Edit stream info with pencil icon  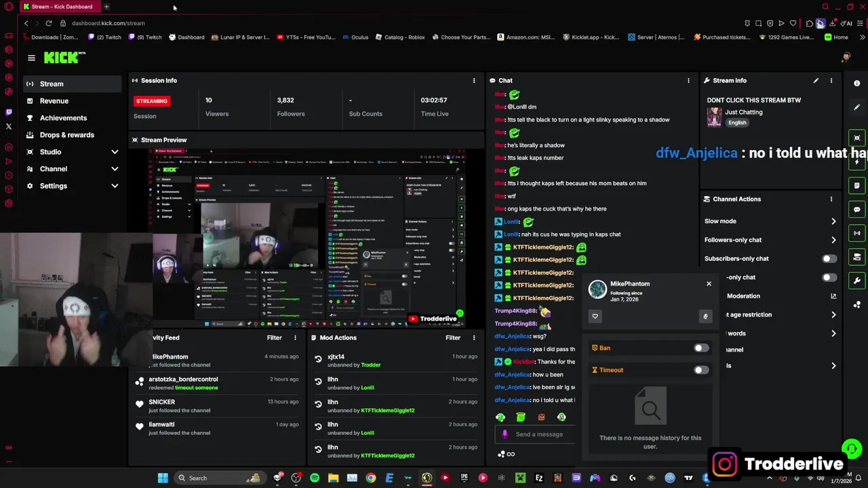pyautogui.click(x=816, y=81)
